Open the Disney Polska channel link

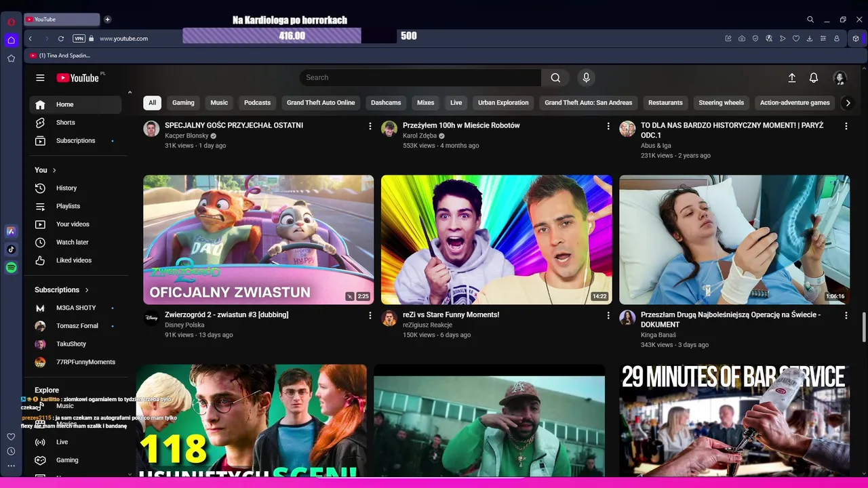[184, 325]
